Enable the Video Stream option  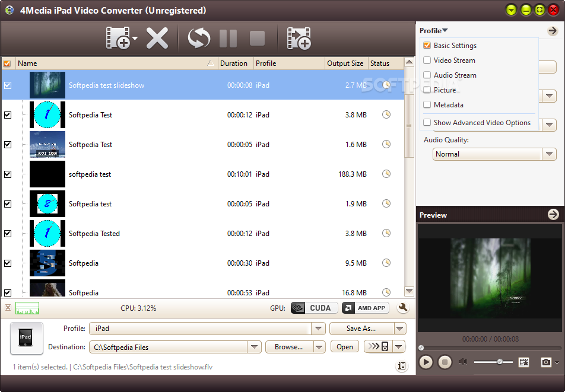tap(427, 60)
